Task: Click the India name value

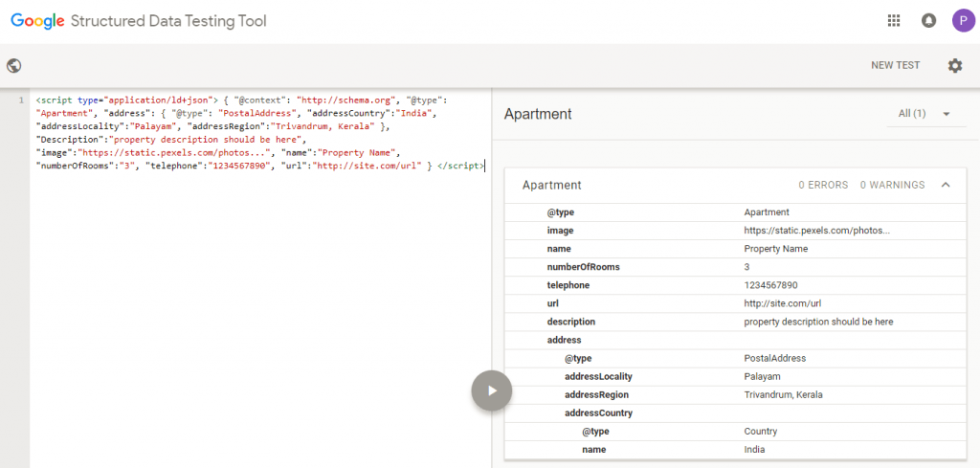Action: pyautogui.click(x=754, y=449)
